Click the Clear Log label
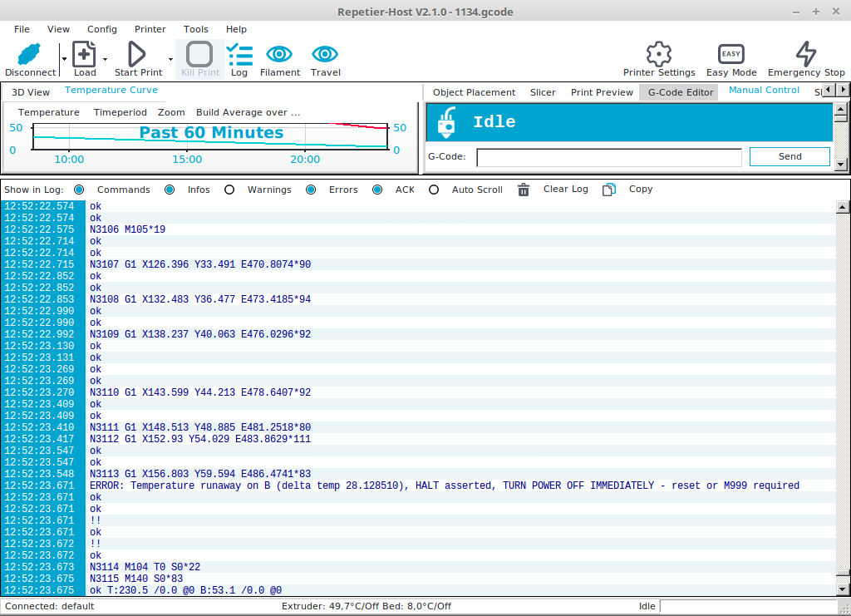Image resolution: width=851 pixels, height=616 pixels. coord(565,189)
